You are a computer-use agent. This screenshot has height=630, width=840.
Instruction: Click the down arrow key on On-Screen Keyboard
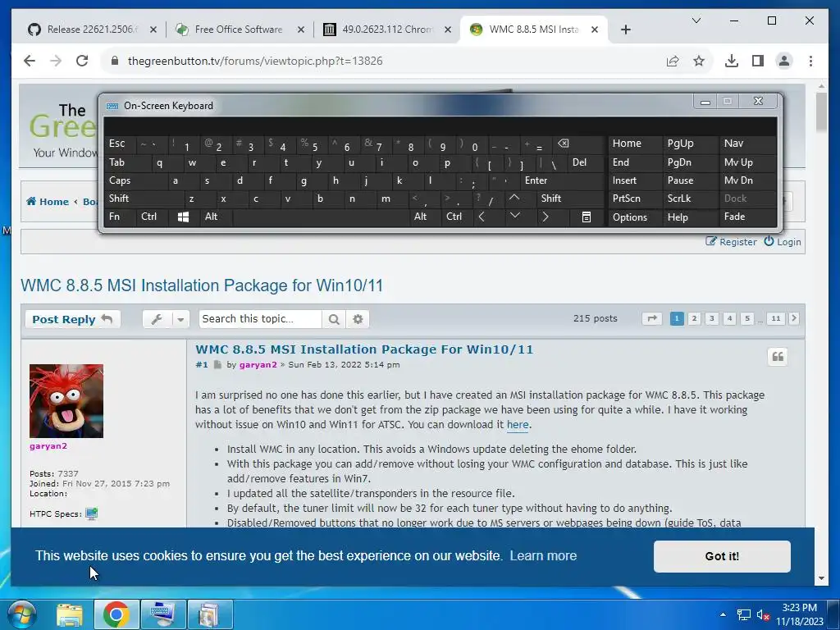pyautogui.click(x=514, y=216)
